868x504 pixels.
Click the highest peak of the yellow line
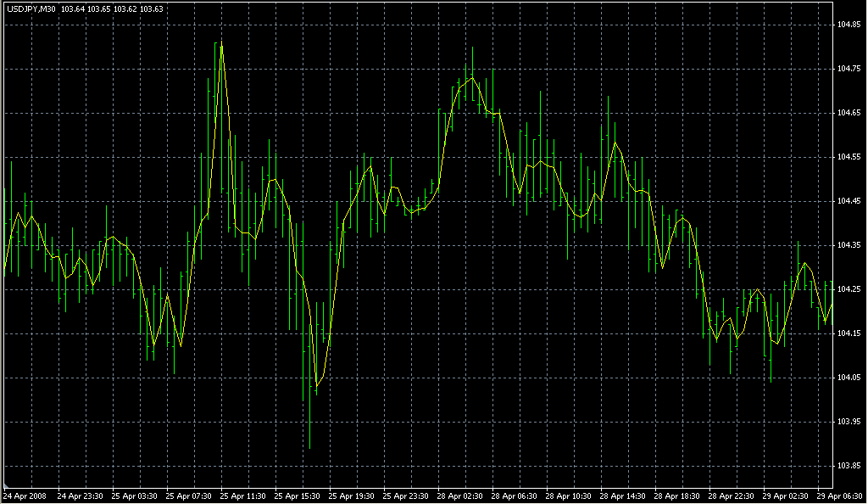tap(221, 42)
